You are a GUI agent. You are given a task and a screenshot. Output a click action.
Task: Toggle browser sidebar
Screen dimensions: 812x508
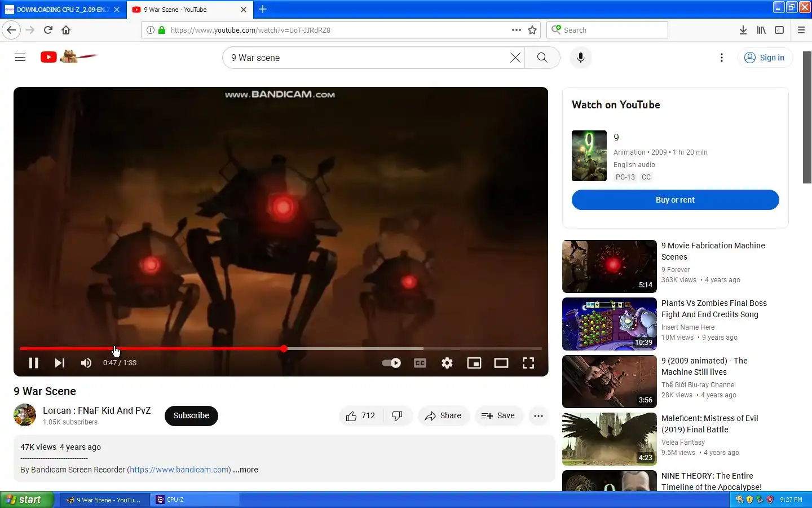779,30
